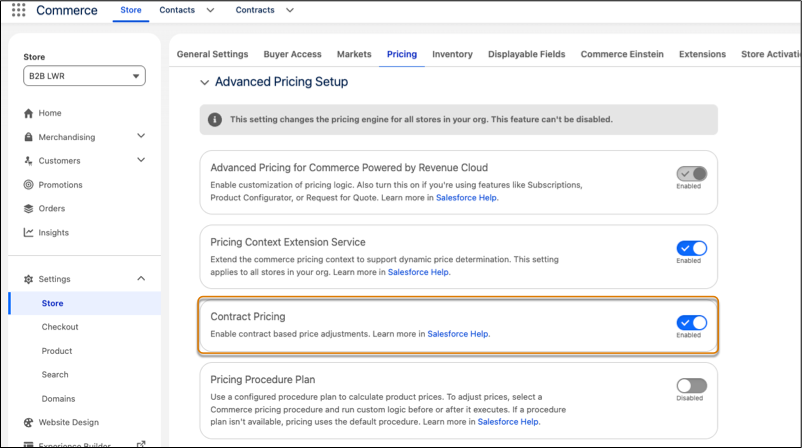Screen dimensions: 802x448
Task: Switch to the Buyer Access tab
Action: click(x=293, y=54)
